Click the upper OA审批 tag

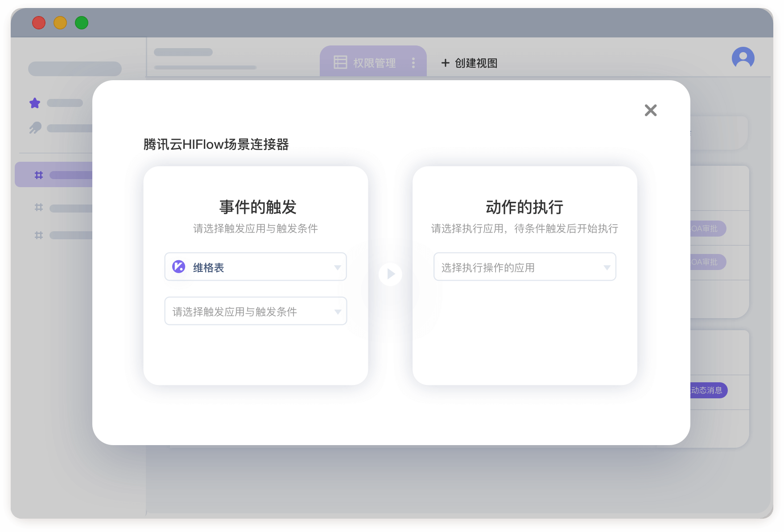[708, 229]
